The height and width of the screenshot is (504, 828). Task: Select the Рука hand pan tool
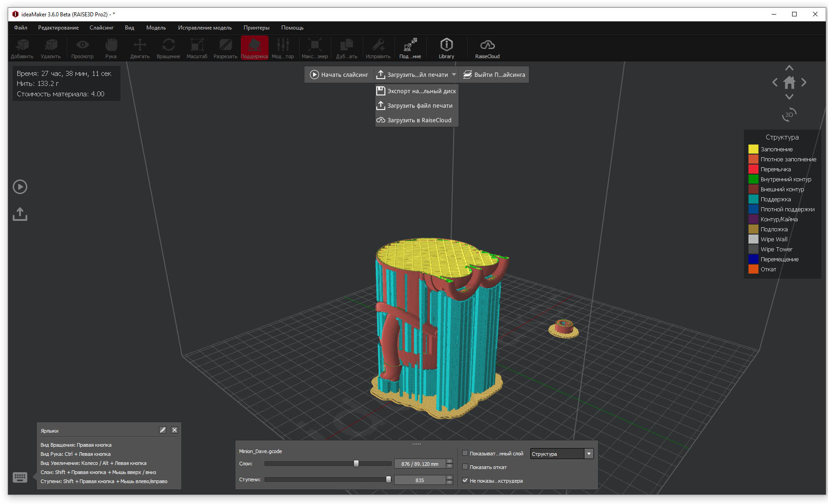click(111, 48)
